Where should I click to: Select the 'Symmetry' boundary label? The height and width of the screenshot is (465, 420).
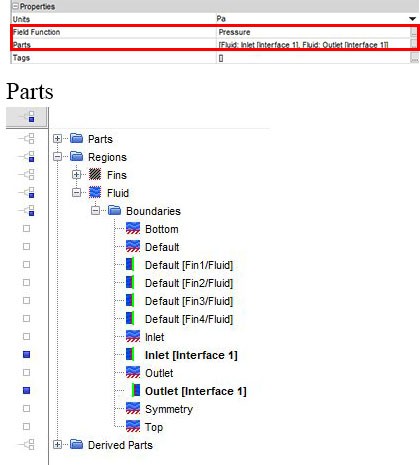pos(169,409)
